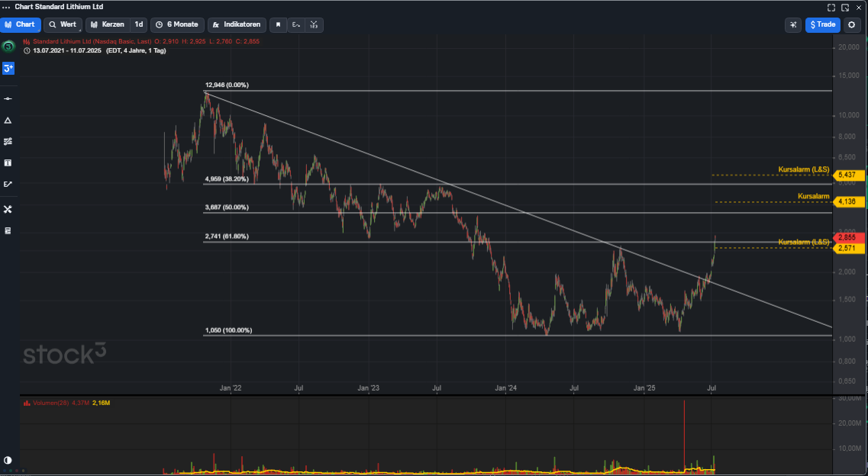Viewport: 868px width, 476px height.
Task: Open the 6 Monate time range dropdown
Action: coord(177,24)
